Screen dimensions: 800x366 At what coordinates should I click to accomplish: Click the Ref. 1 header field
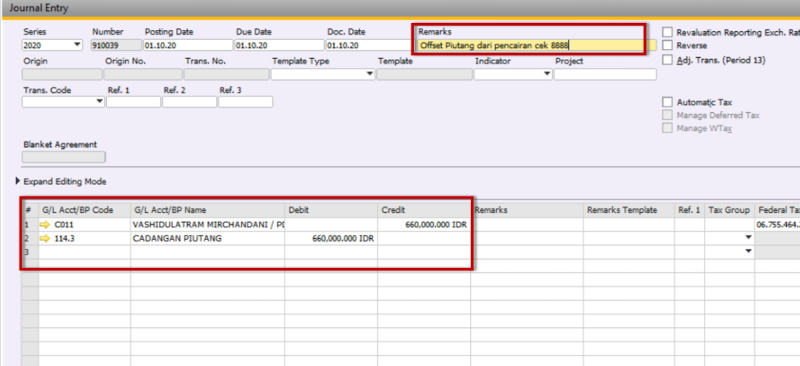133,102
